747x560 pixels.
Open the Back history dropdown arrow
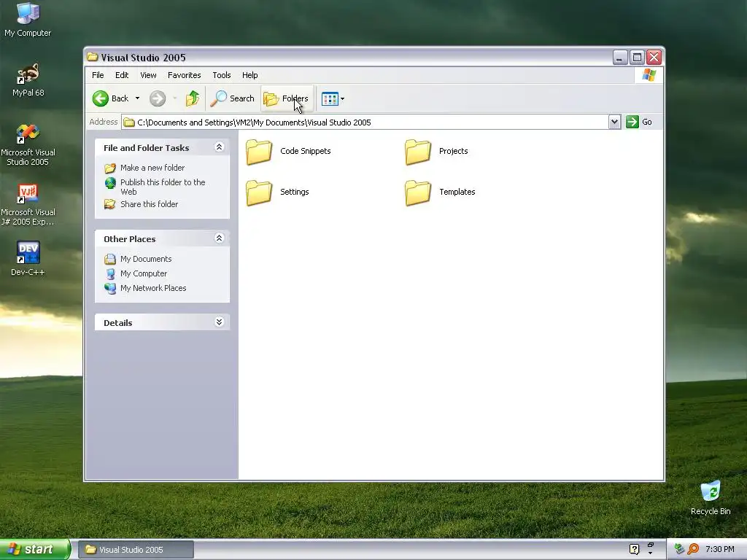pyautogui.click(x=137, y=98)
